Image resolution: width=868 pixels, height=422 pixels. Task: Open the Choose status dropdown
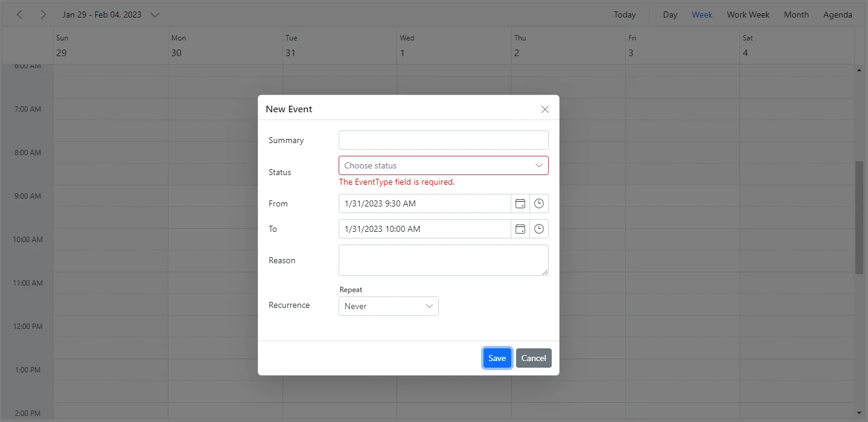point(444,165)
